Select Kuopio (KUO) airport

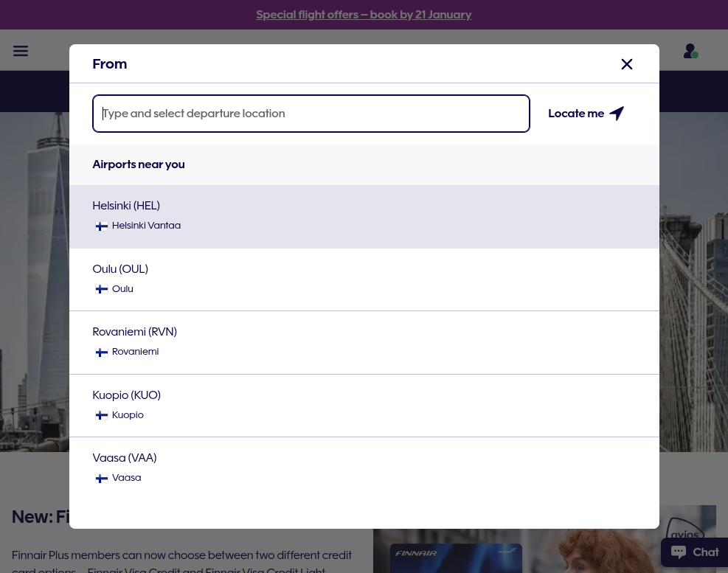[x=364, y=406]
